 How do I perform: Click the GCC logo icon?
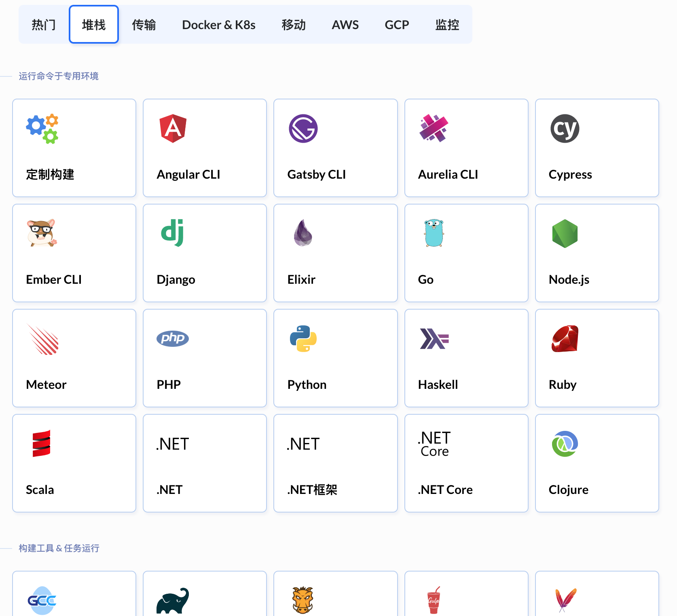point(42,601)
